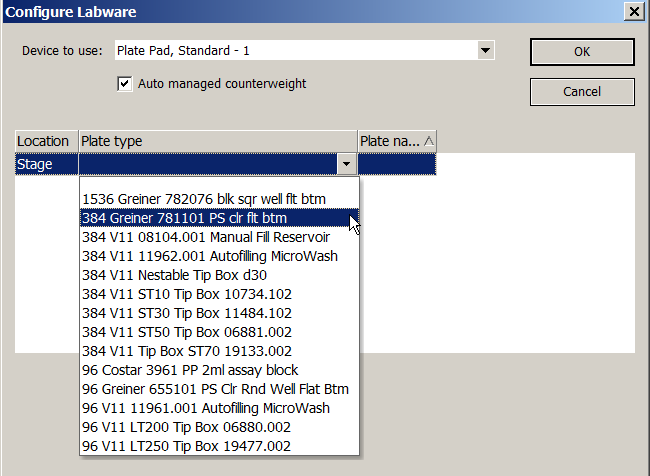Select 384 V11 Manual Fill Reservoir option

[206, 237]
